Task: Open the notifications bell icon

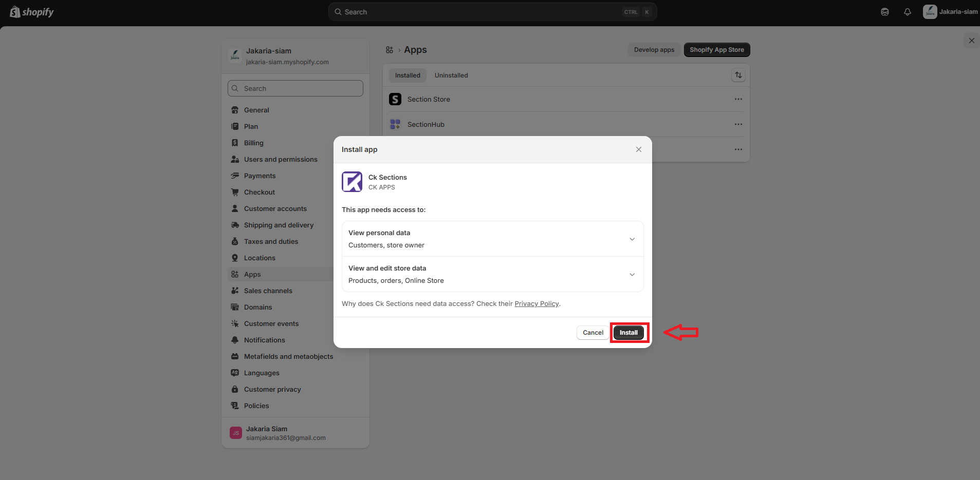Action: coord(907,12)
